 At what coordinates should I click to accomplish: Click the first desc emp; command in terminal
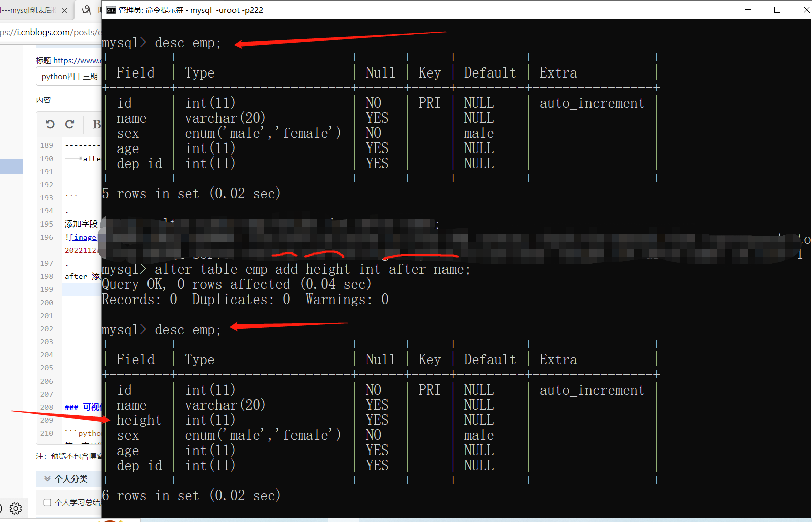188,43
